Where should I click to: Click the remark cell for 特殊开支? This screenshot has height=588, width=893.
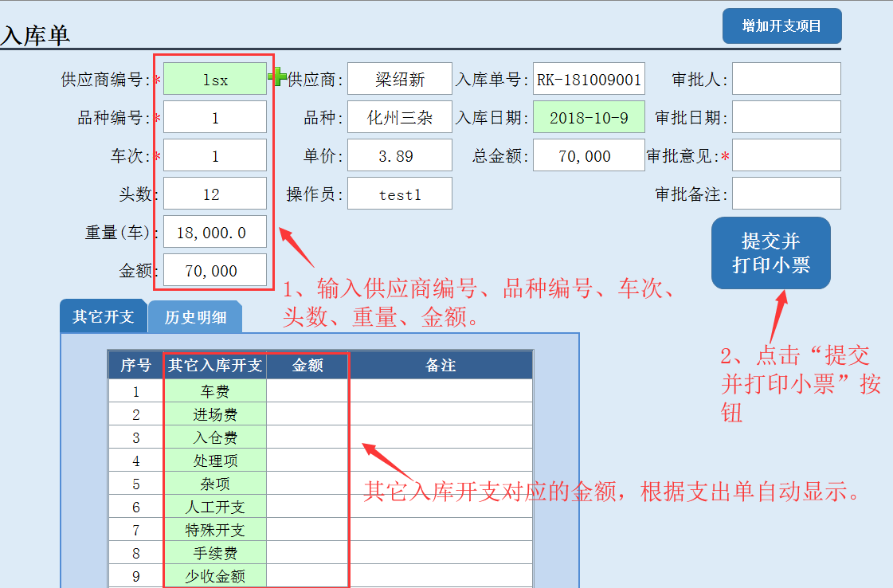tap(441, 530)
